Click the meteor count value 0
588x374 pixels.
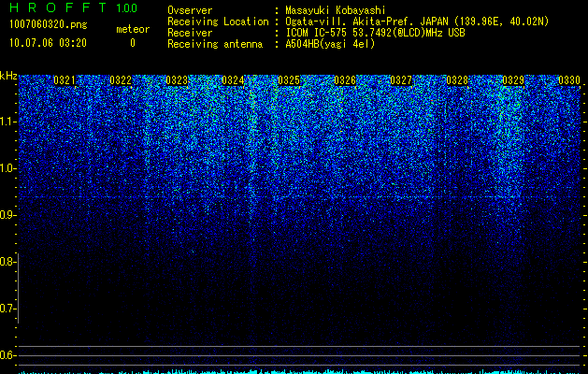coord(133,43)
